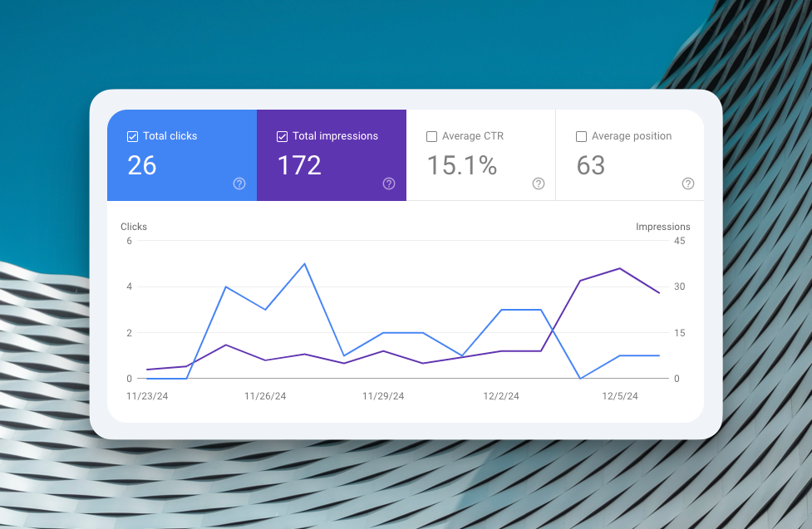Uncheck the Total impressions checkbox
The height and width of the screenshot is (529, 812).
click(283, 137)
